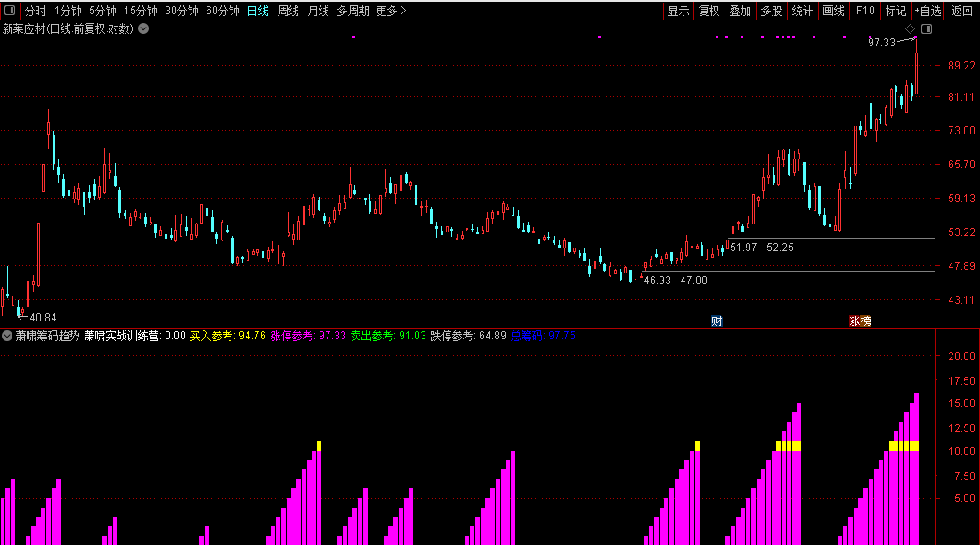Screen dimensions: 980x545
Task: Click the 40.84 low price label
Action: coord(43,318)
